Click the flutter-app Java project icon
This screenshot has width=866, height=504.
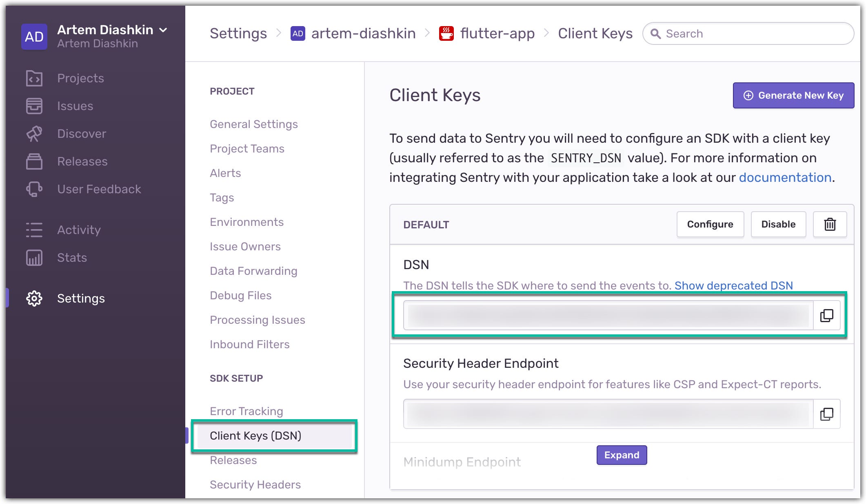pos(446,33)
